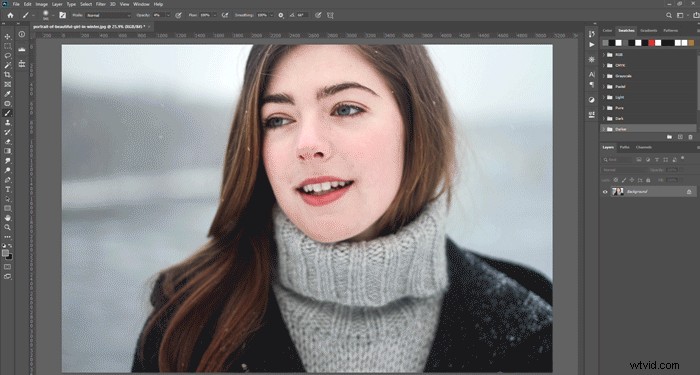Select the Magic Wand tool

[x=8, y=65]
